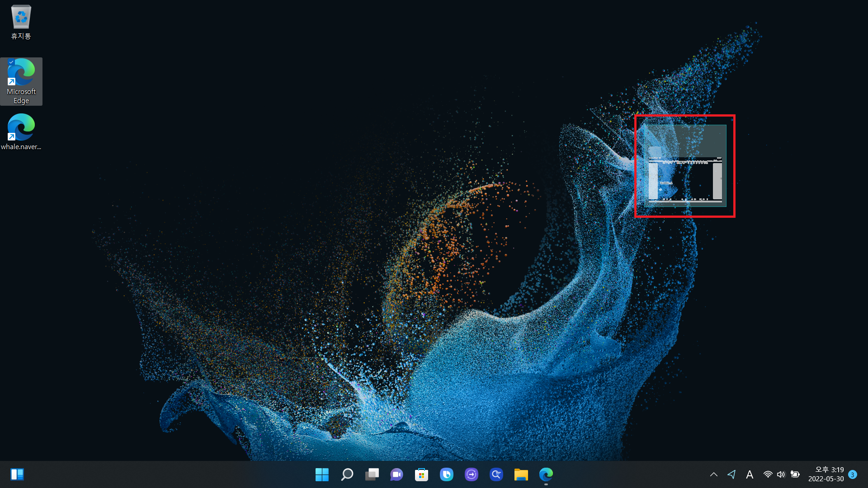This screenshot has height=488, width=868.
Task: Click the location arrow tray icon
Action: pyautogui.click(x=731, y=474)
